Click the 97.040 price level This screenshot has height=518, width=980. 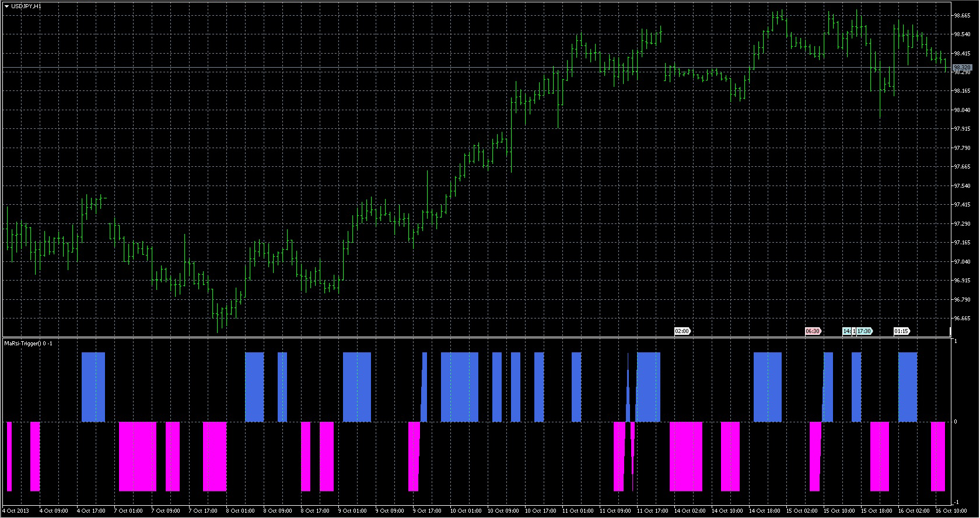[x=962, y=262]
